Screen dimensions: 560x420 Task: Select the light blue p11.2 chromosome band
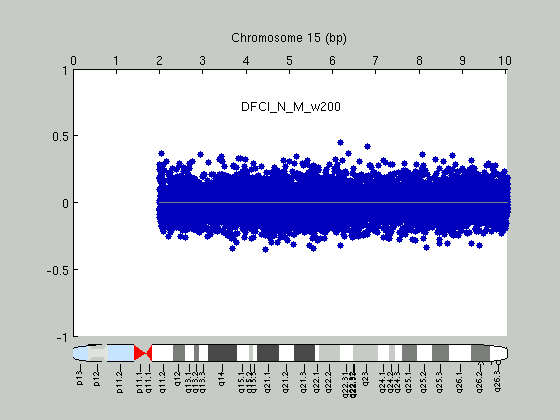click(x=120, y=353)
